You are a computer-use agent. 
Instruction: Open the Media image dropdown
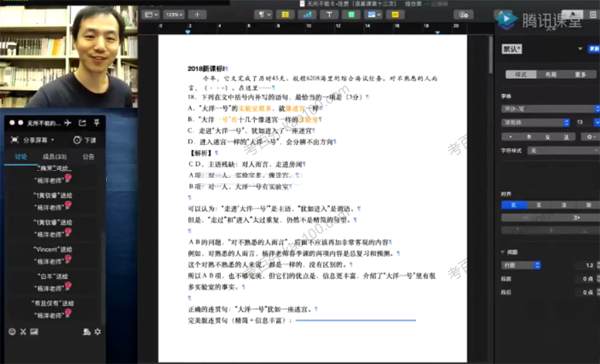pos(373,15)
